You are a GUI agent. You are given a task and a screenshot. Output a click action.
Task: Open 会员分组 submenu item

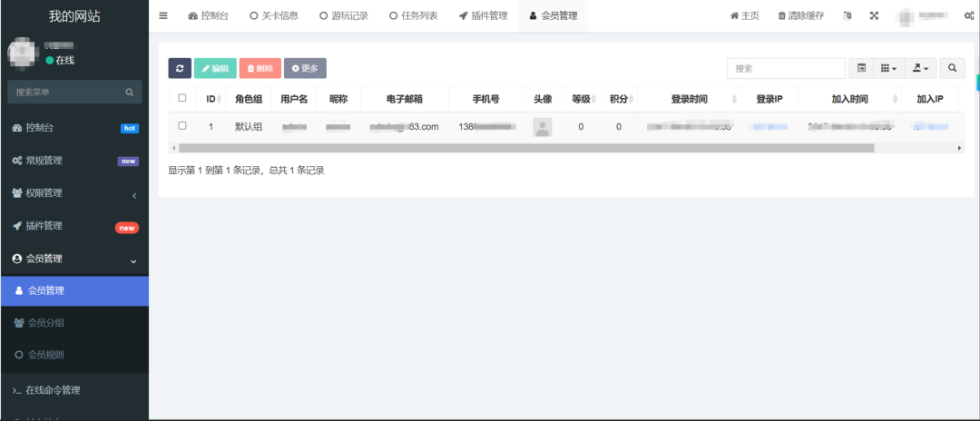74,323
